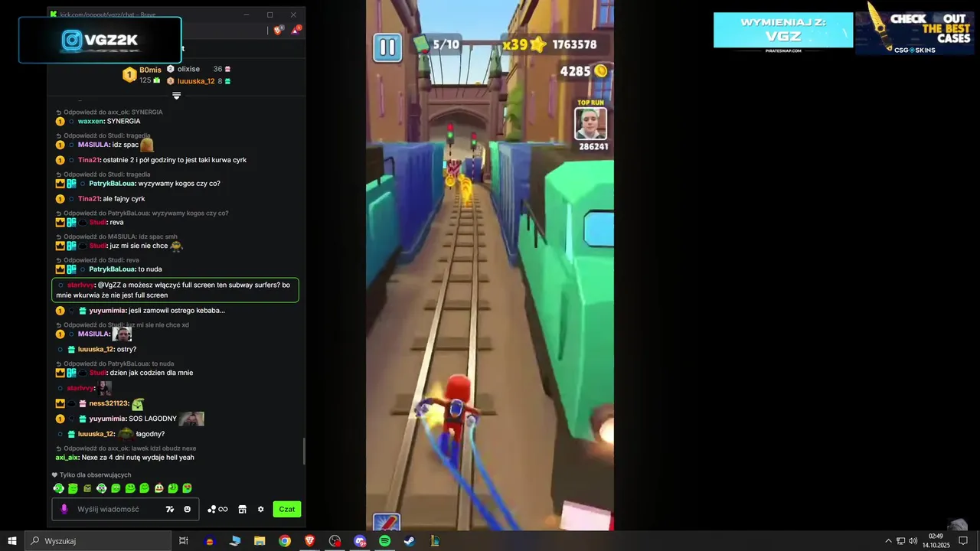Activate the hoverboard icon in game corner

click(x=387, y=523)
